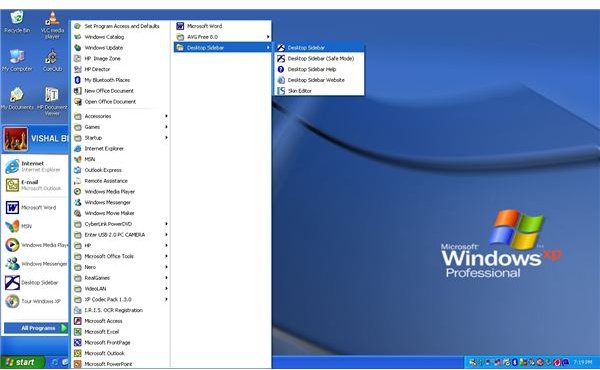Launch Microsoft PowerPoint
Viewport: 600px width, 370px height.
121,364
